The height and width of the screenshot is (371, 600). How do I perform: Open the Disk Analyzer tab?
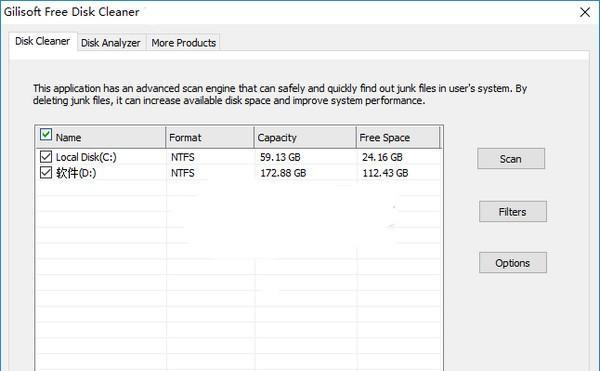coord(111,43)
